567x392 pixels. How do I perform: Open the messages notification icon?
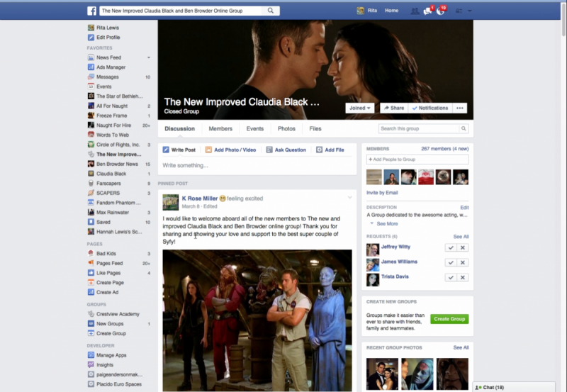coord(428,11)
